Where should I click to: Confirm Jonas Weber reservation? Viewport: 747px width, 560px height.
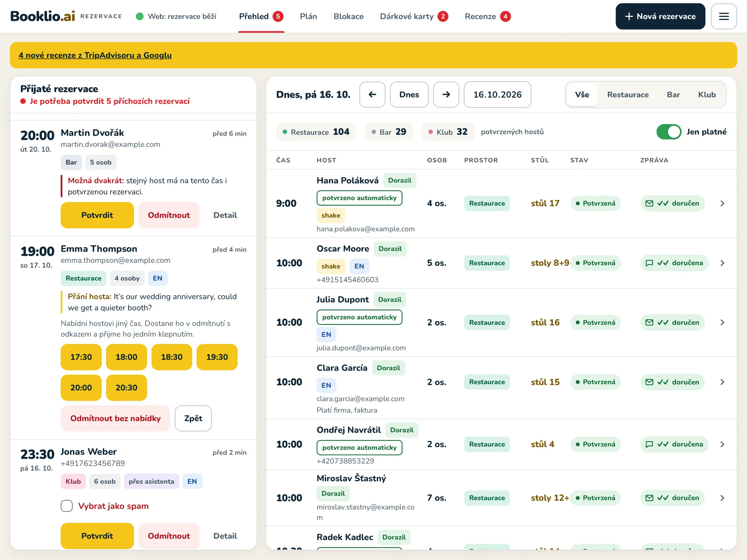tap(97, 536)
